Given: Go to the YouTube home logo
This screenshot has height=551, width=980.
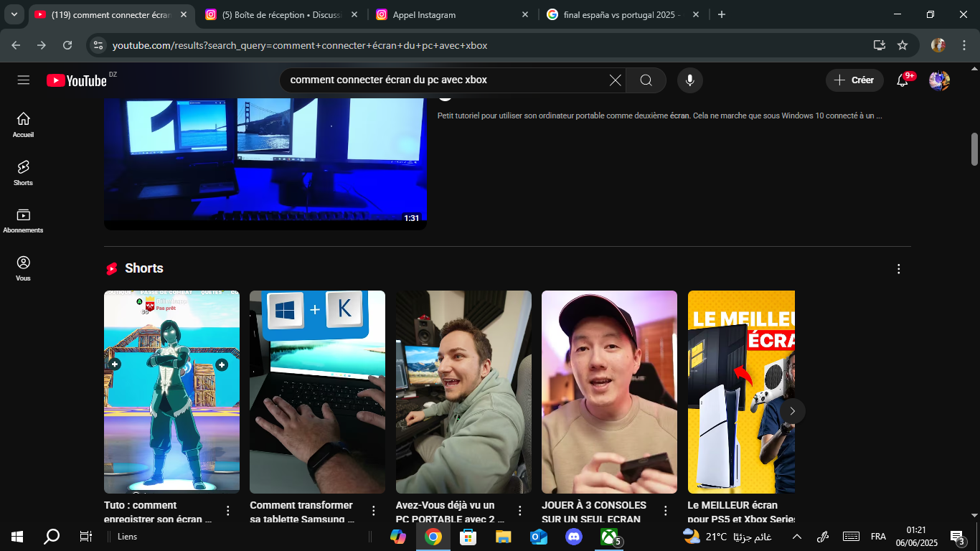Looking at the screenshot, I should pyautogui.click(x=77, y=80).
